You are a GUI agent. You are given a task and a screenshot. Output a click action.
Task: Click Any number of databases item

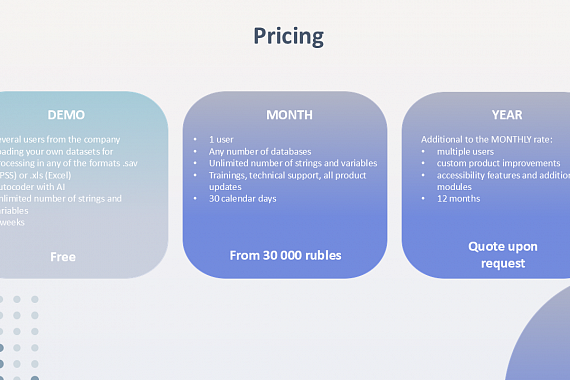[x=260, y=152]
